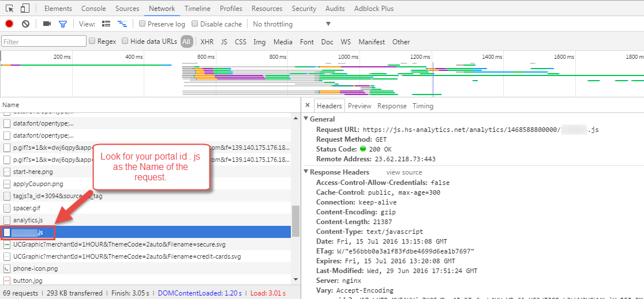This screenshot has width=644, height=299.
Task: Open the Console panel tab
Action: tap(93, 8)
